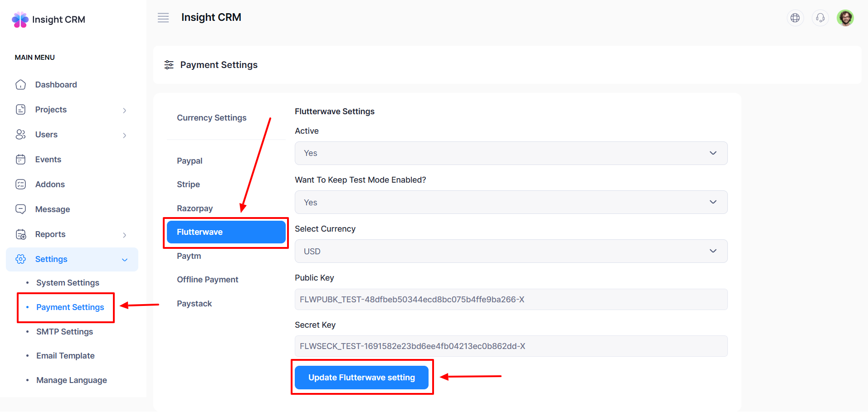The width and height of the screenshot is (868, 412).
Task: Click the Events calendar icon
Action: tap(21, 160)
